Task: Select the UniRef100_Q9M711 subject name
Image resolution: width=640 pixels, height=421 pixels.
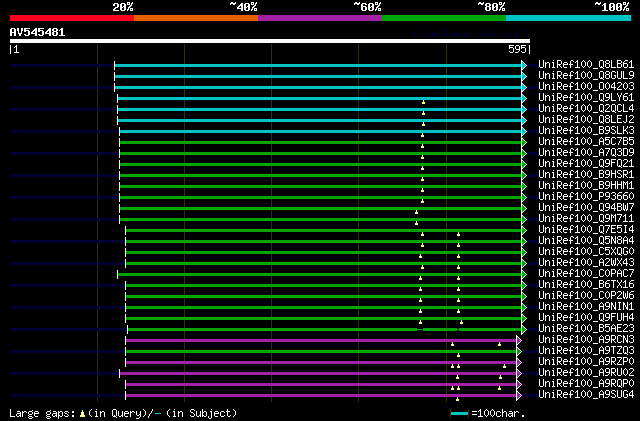Action: (x=586, y=219)
